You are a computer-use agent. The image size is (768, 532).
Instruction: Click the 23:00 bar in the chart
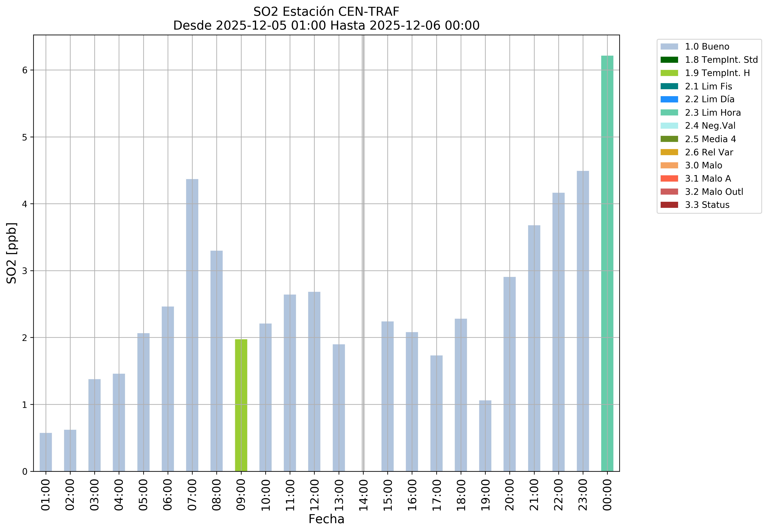(583, 321)
